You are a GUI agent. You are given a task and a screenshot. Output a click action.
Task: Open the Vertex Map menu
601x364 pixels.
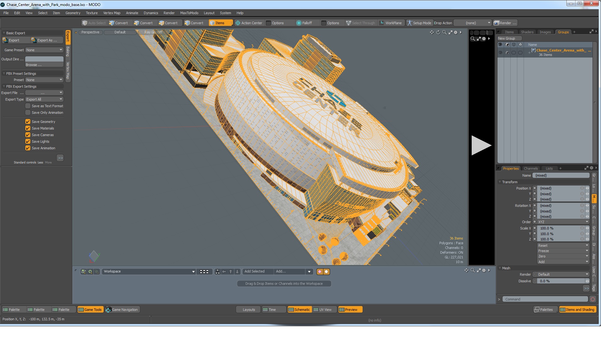coord(112,13)
